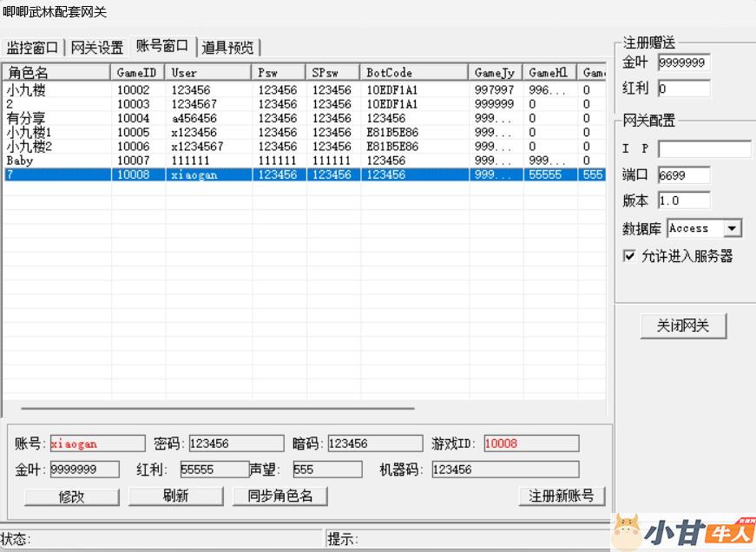Click the IP input field
This screenshot has width=756, height=552.
[x=705, y=148]
